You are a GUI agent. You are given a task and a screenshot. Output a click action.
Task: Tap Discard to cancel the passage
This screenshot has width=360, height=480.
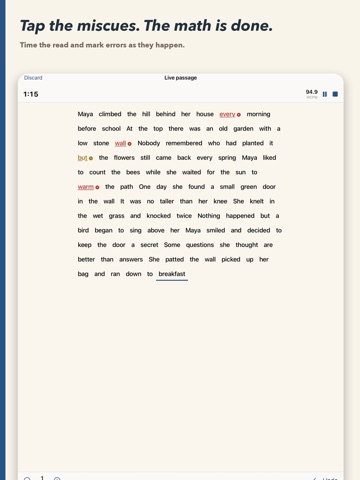pyautogui.click(x=33, y=78)
